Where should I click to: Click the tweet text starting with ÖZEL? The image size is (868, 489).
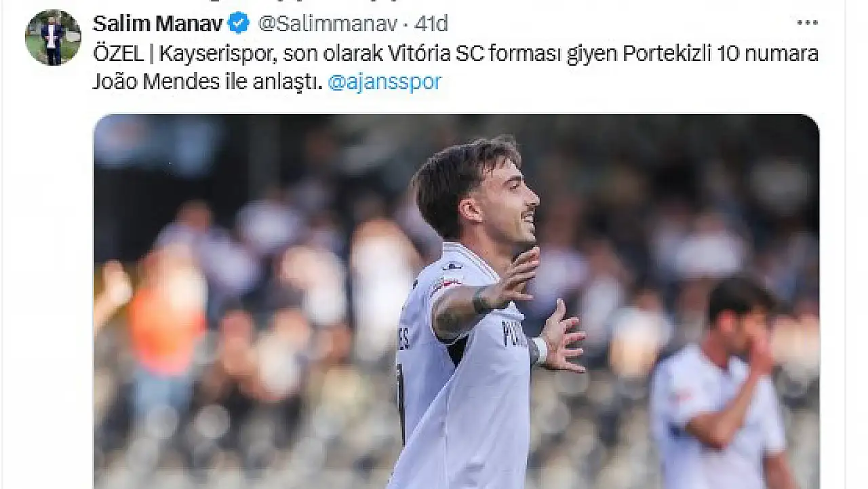pyautogui.click(x=455, y=67)
